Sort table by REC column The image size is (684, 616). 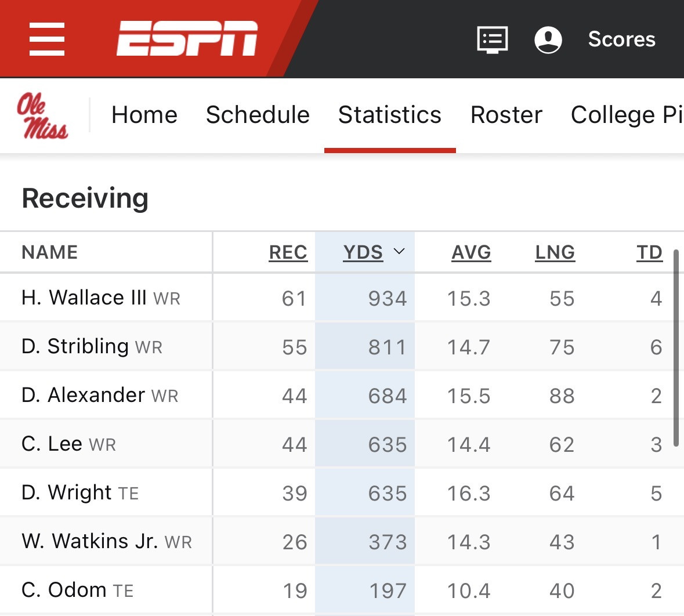coord(288,252)
